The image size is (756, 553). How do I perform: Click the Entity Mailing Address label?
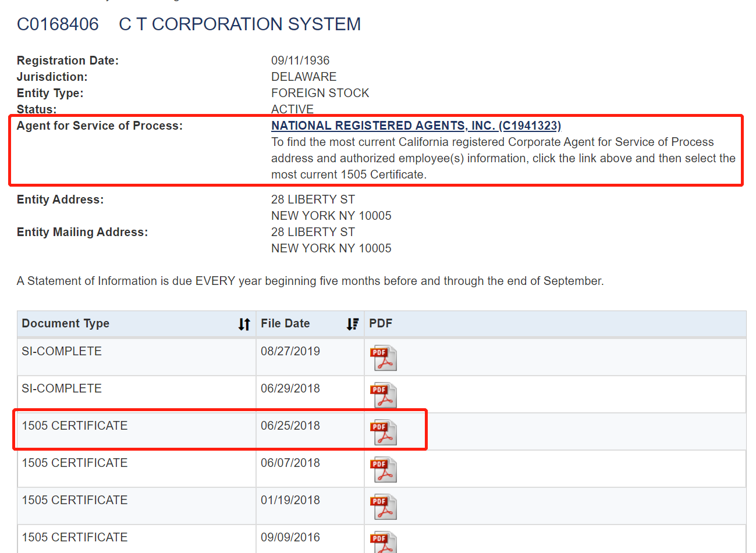tap(82, 232)
